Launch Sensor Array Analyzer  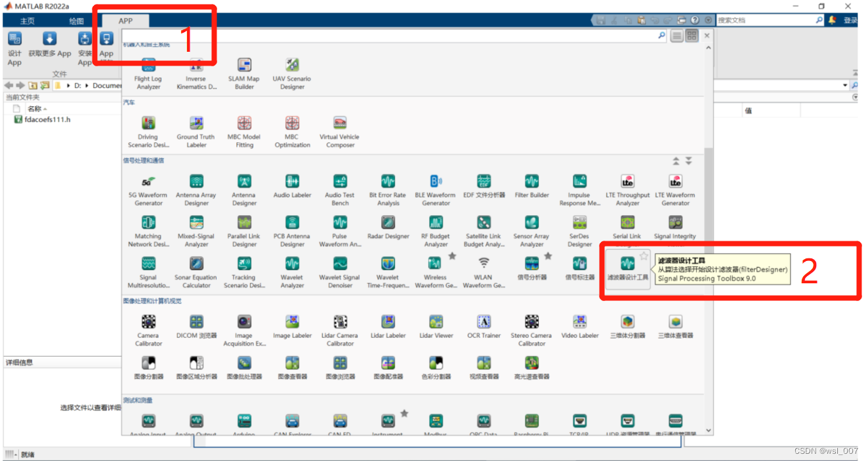pos(531,231)
